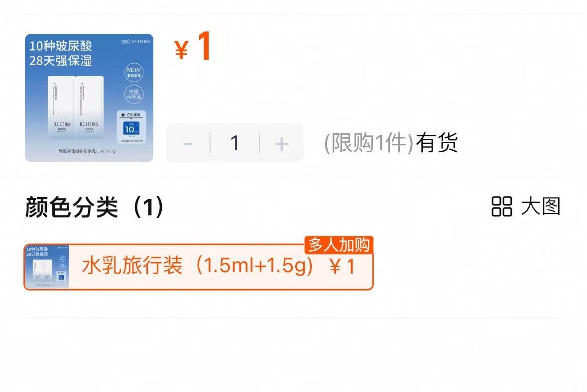The image size is (587, 392).
Task: Click the 10种玻尿酸 headline on product image
Action: [x=61, y=46]
